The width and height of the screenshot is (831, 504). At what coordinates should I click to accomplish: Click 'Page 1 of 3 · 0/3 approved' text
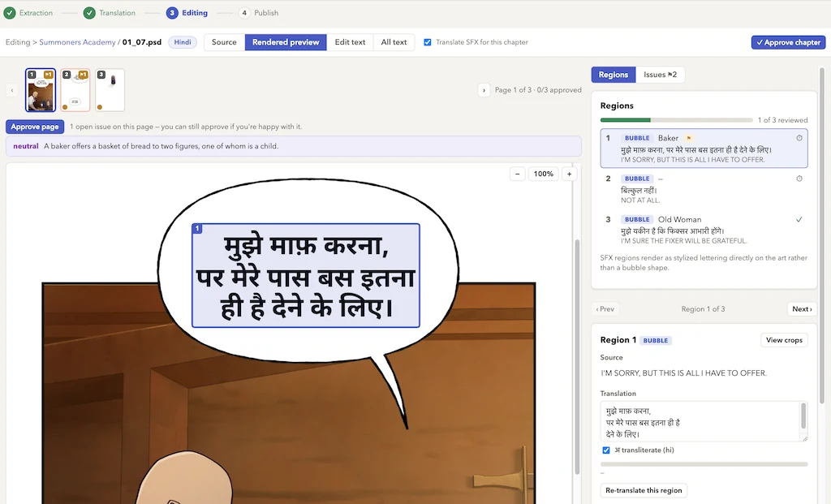[538, 90]
